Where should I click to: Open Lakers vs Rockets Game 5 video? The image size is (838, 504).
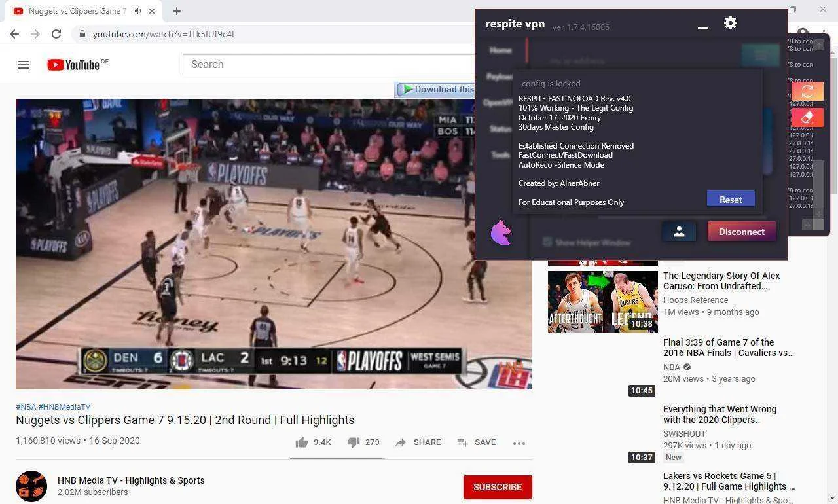pos(729,481)
